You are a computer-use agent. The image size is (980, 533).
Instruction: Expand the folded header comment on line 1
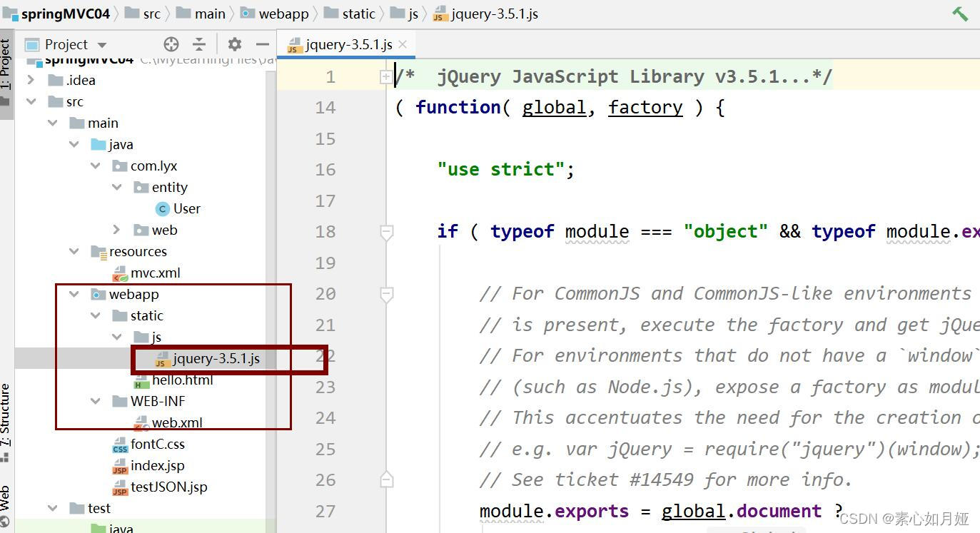click(386, 76)
